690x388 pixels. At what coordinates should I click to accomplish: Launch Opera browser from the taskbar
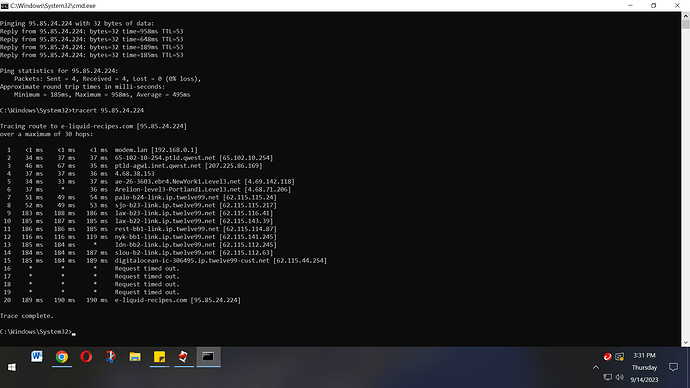tap(86, 357)
